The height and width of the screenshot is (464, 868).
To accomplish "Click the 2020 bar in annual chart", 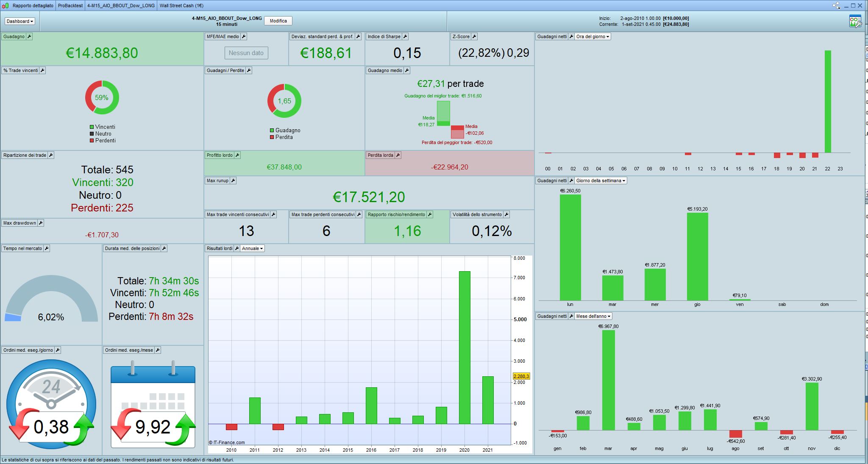I will [x=465, y=347].
